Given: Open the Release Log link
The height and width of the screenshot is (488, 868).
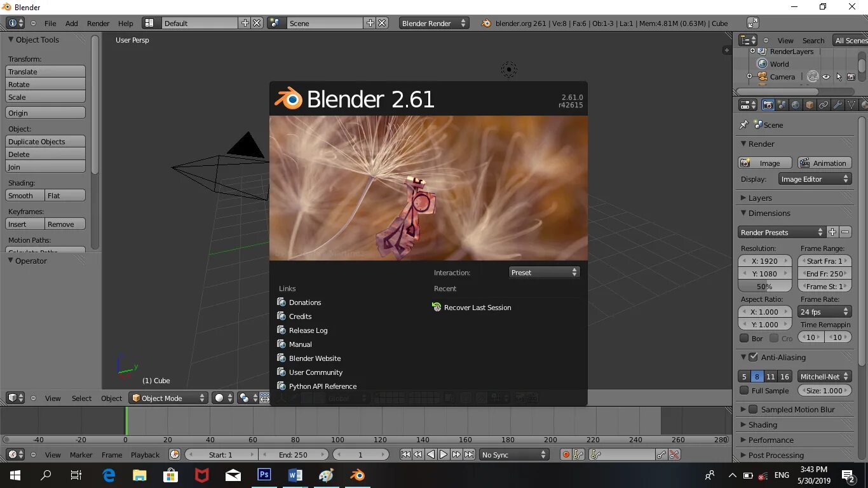Looking at the screenshot, I should coord(308,330).
